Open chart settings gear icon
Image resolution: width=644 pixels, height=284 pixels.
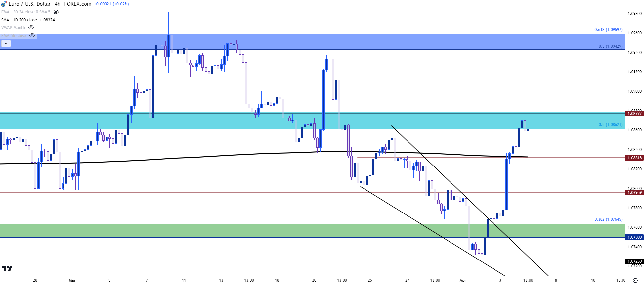pyautogui.click(x=635, y=280)
